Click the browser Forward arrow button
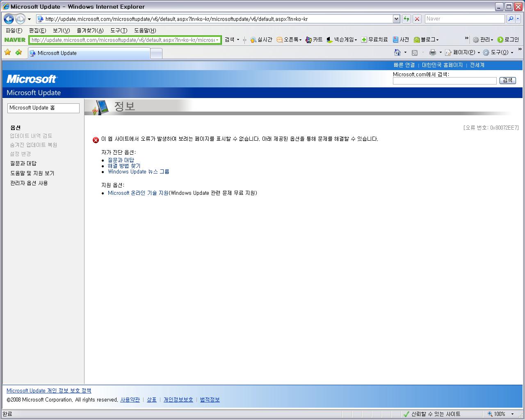Viewport: 525px width, 420px height. point(20,19)
